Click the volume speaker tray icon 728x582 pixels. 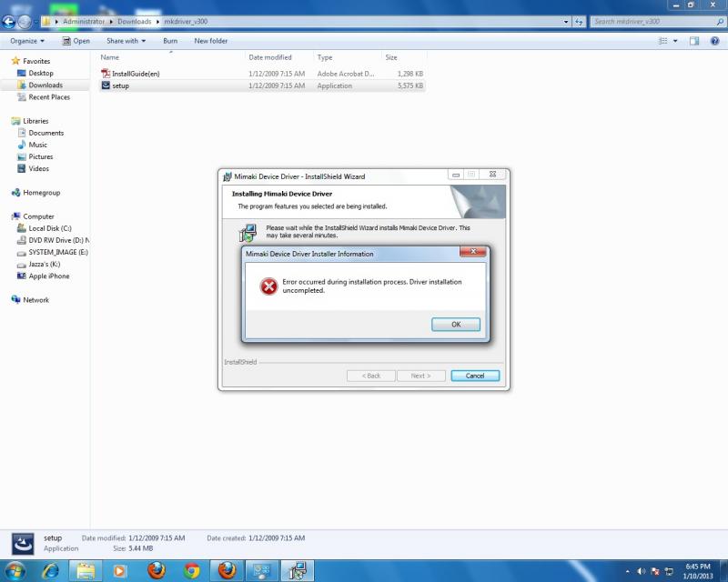[642, 571]
